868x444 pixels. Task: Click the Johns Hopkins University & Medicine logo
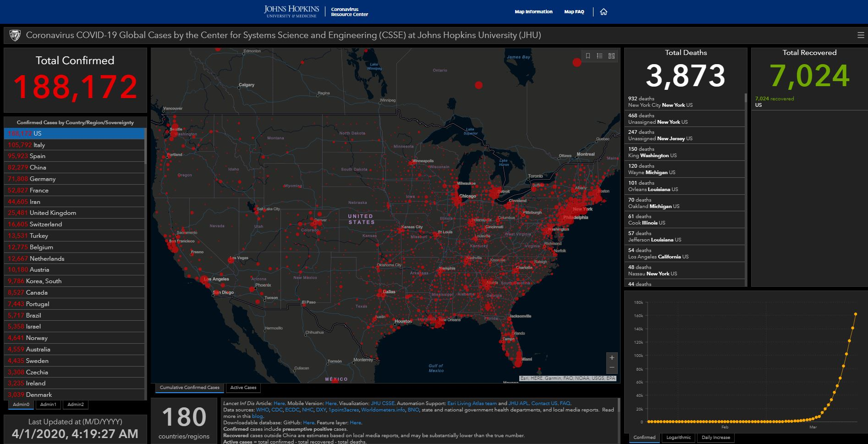[291, 12]
